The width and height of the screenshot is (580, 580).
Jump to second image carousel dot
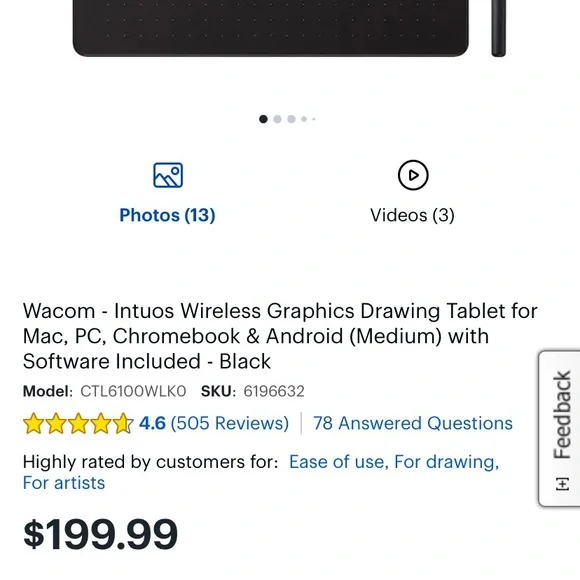[x=277, y=119]
